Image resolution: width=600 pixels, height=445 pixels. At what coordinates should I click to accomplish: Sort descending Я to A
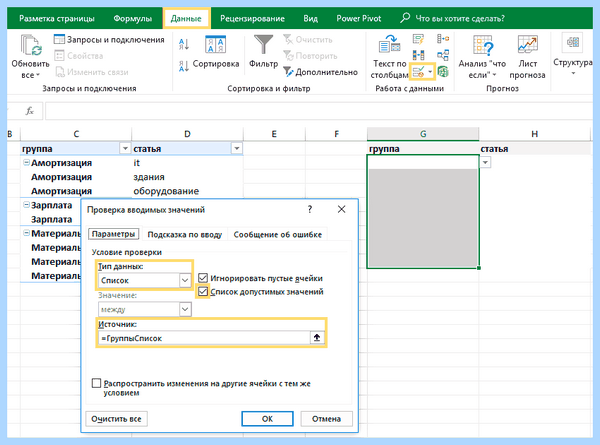click(x=184, y=66)
